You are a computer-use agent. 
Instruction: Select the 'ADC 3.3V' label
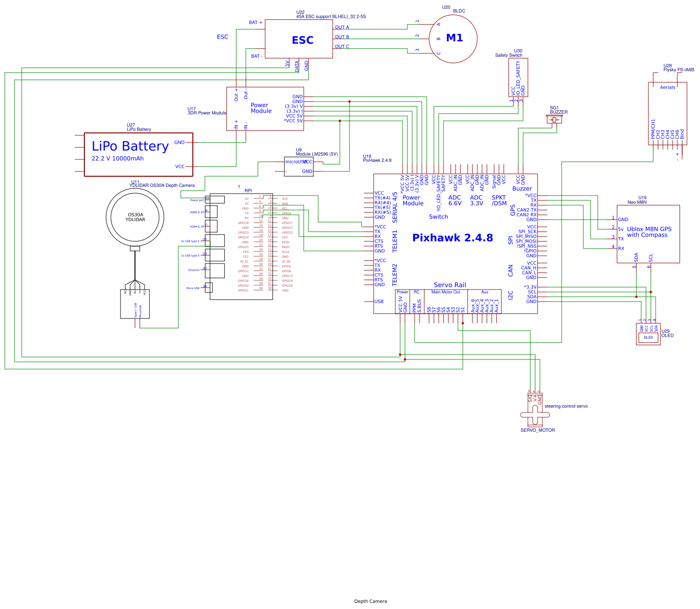coord(476,200)
